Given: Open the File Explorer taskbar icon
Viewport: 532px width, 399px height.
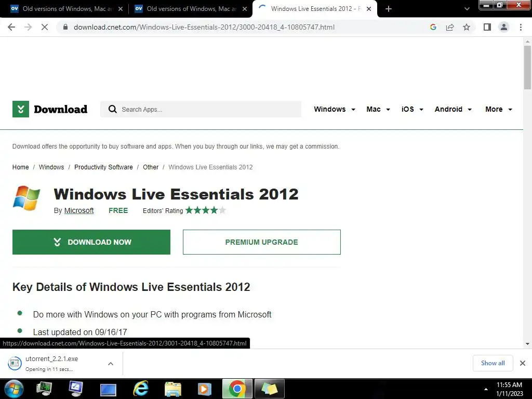Looking at the screenshot, I should tap(172, 389).
